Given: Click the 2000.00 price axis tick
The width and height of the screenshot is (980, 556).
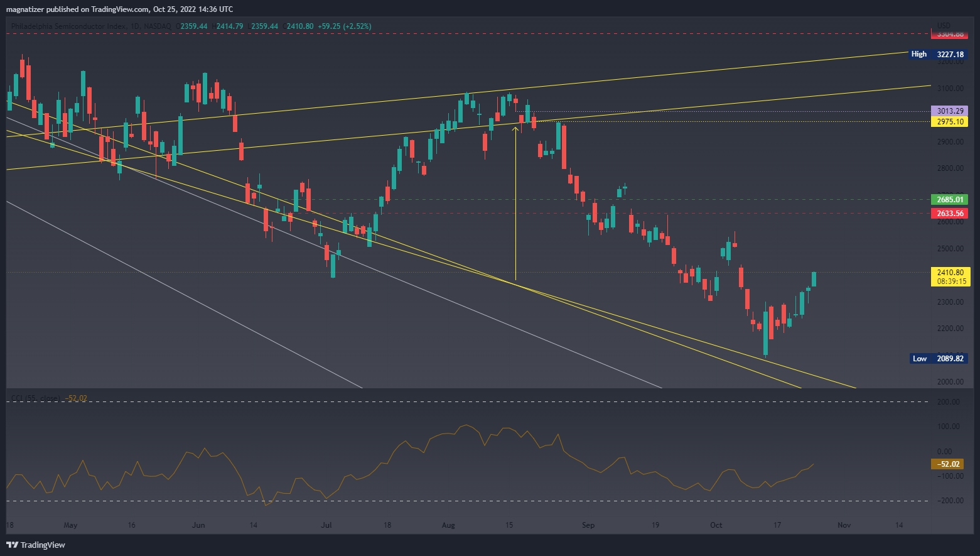Looking at the screenshot, I should (x=950, y=382).
